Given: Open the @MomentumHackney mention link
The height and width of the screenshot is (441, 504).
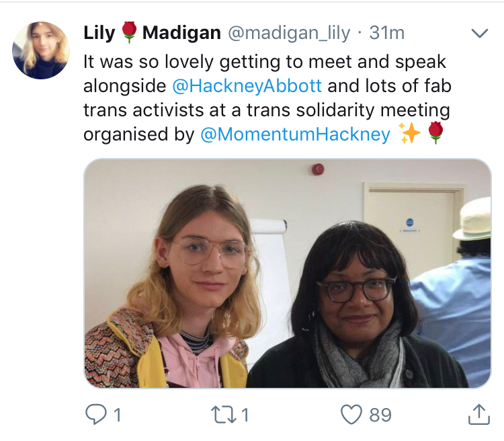Looking at the screenshot, I should coord(295,134).
